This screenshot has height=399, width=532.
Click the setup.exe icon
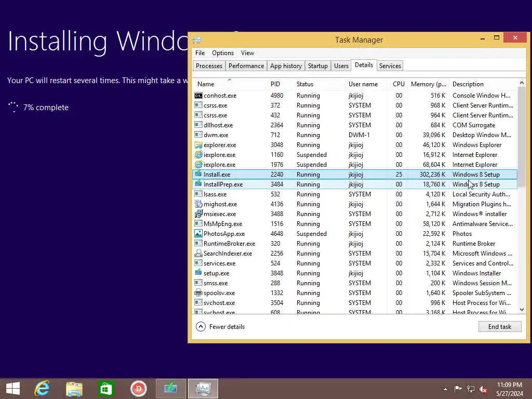pos(198,273)
